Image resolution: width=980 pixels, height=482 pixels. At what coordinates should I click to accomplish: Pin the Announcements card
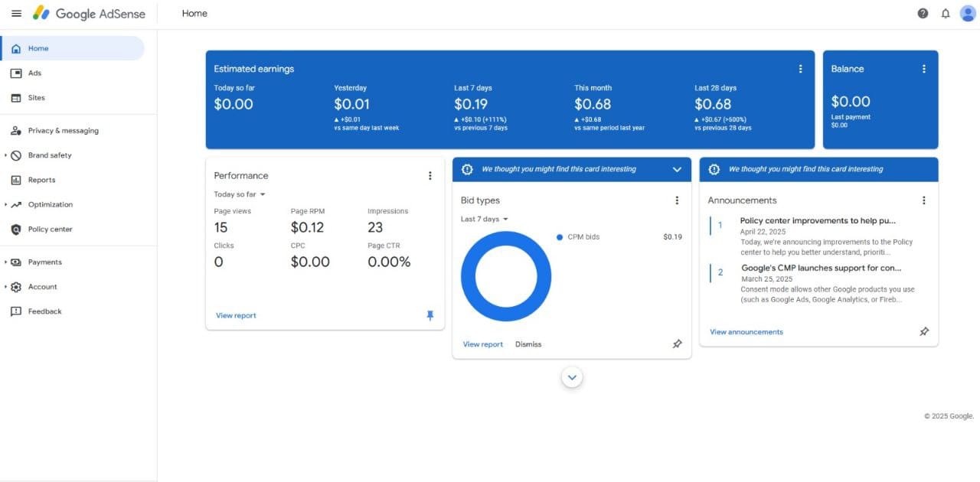(924, 332)
